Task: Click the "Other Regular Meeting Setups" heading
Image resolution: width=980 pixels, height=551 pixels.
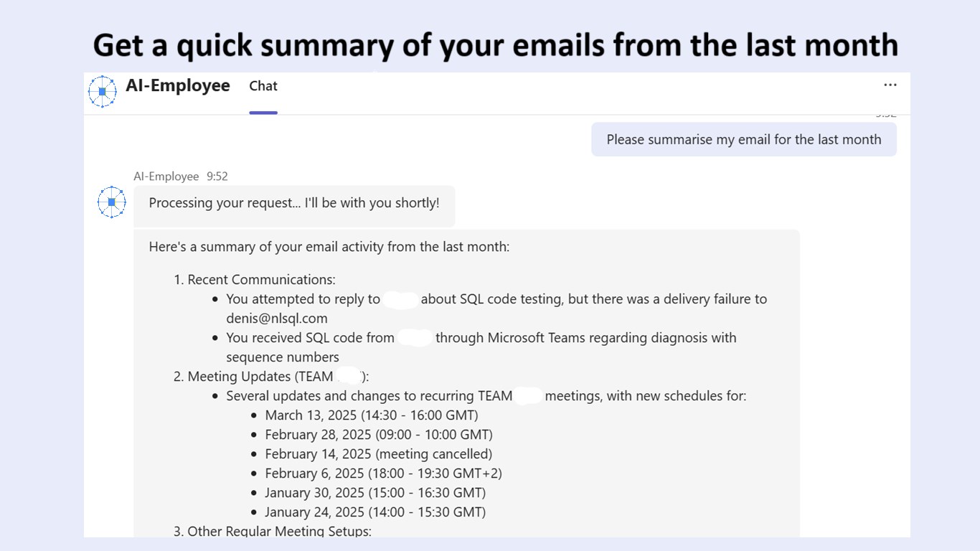Action: pyautogui.click(x=279, y=532)
